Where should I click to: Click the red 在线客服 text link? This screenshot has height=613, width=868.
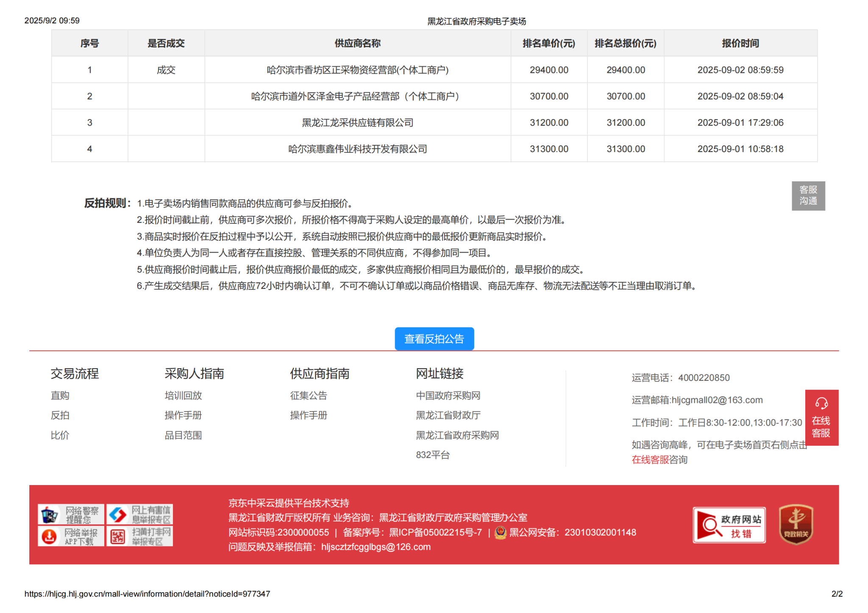(650, 460)
